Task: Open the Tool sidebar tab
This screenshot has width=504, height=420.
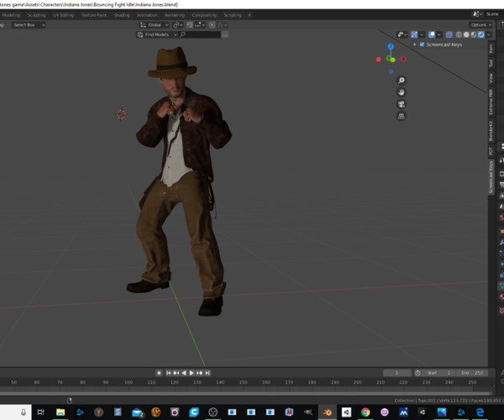Action: pyautogui.click(x=491, y=63)
